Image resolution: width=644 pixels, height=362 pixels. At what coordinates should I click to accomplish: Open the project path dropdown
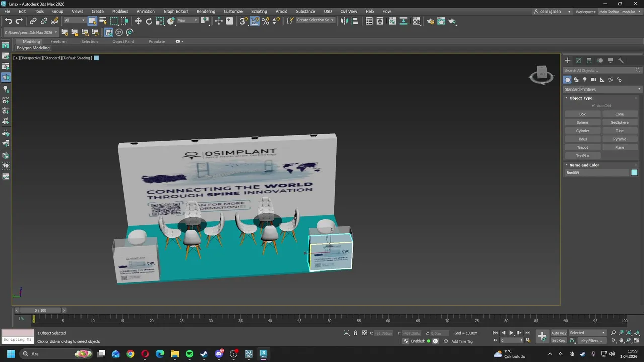tap(31, 32)
